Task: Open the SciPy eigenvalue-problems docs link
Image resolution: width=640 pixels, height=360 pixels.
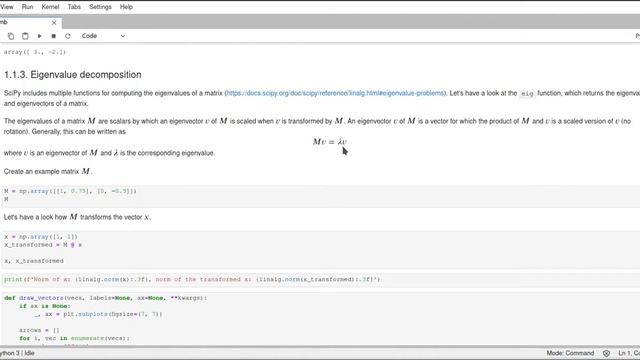Action: point(336,93)
